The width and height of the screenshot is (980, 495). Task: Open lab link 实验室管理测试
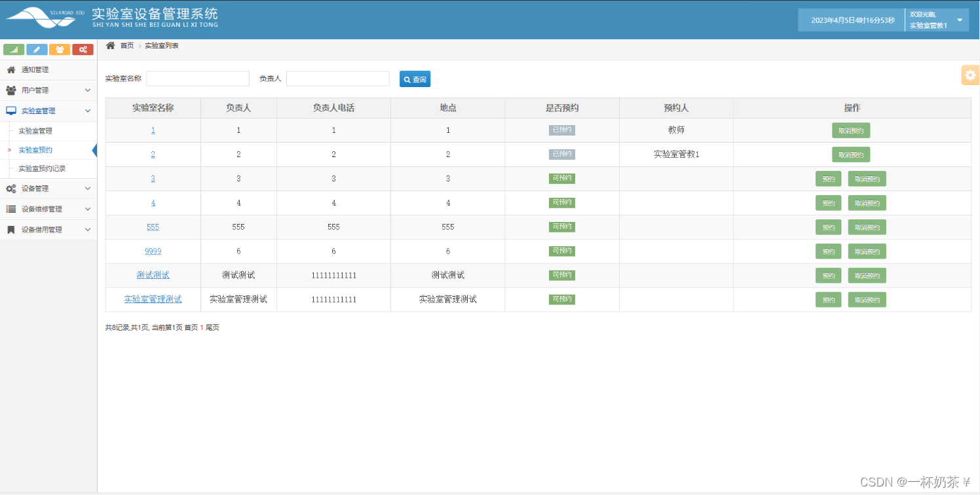(x=153, y=299)
